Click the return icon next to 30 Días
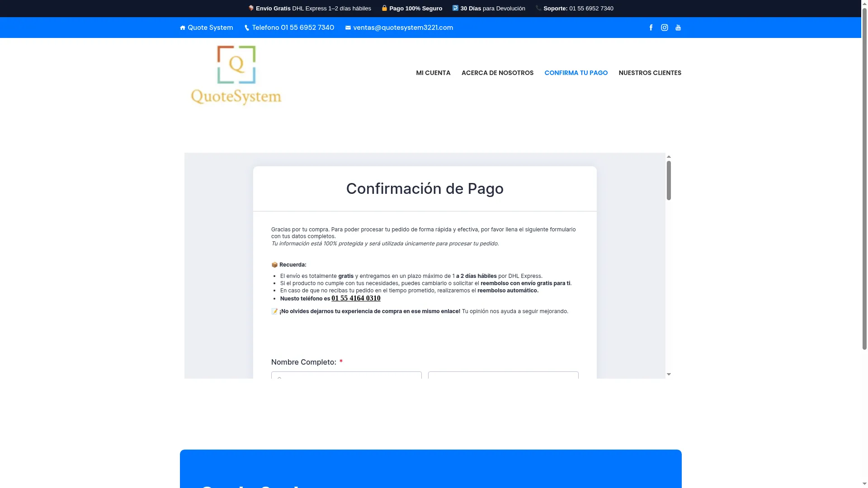This screenshot has width=868, height=488. (x=455, y=8)
